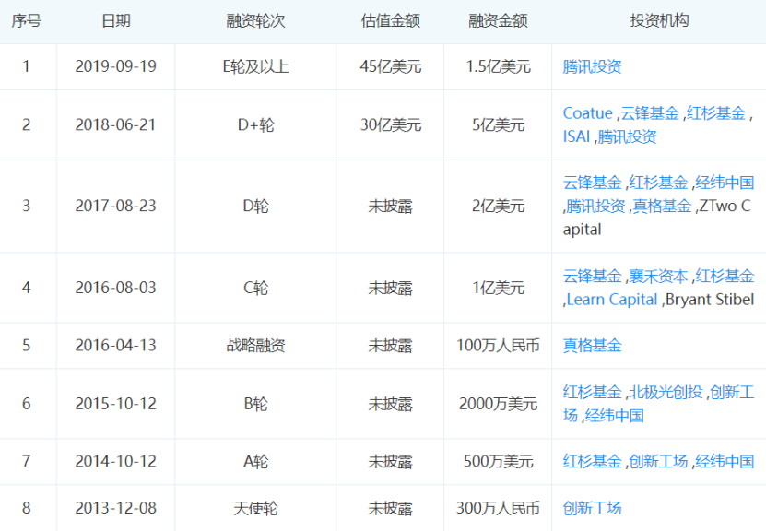This screenshot has width=766, height=532.
Task: Open 云锋基金 link in the D+轮 row
Action: tap(650, 113)
